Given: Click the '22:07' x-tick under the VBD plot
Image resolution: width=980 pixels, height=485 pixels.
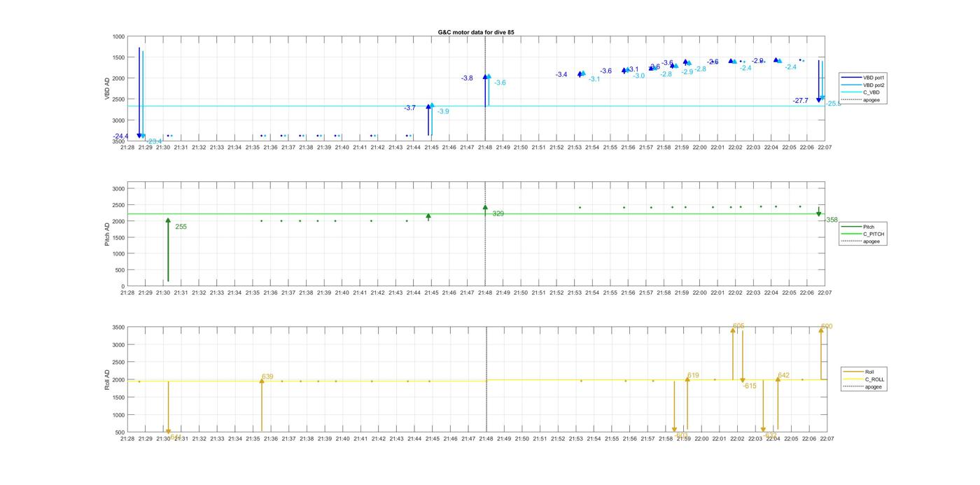Looking at the screenshot, I should [x=825, y=147].
